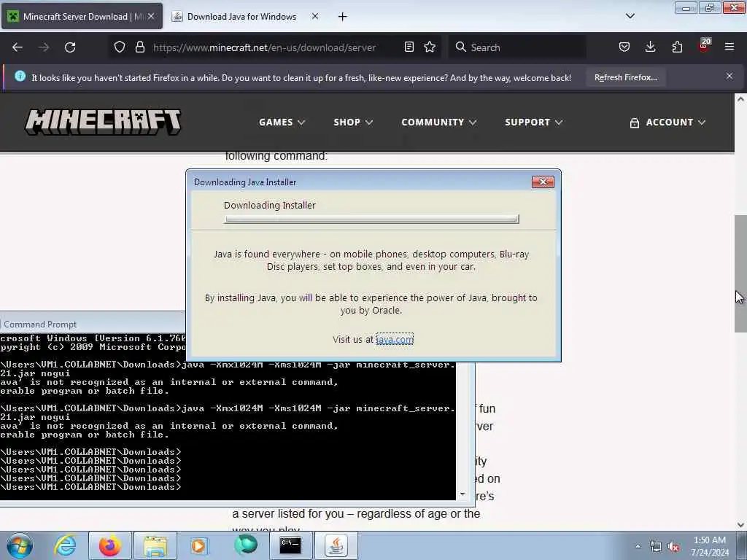Switch to Command Prompt taskbar icon
This screenshot has height=560, width=747.
coord(290,545)
